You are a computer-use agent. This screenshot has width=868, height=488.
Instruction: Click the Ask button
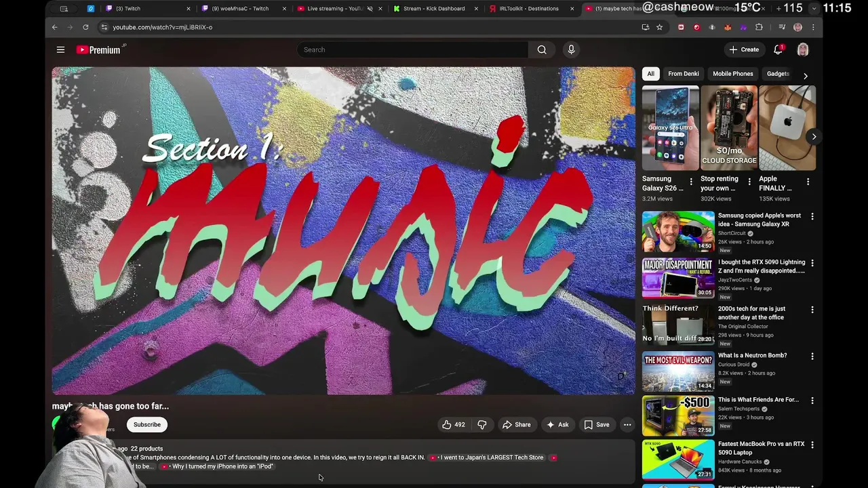[x=557, y=425]
